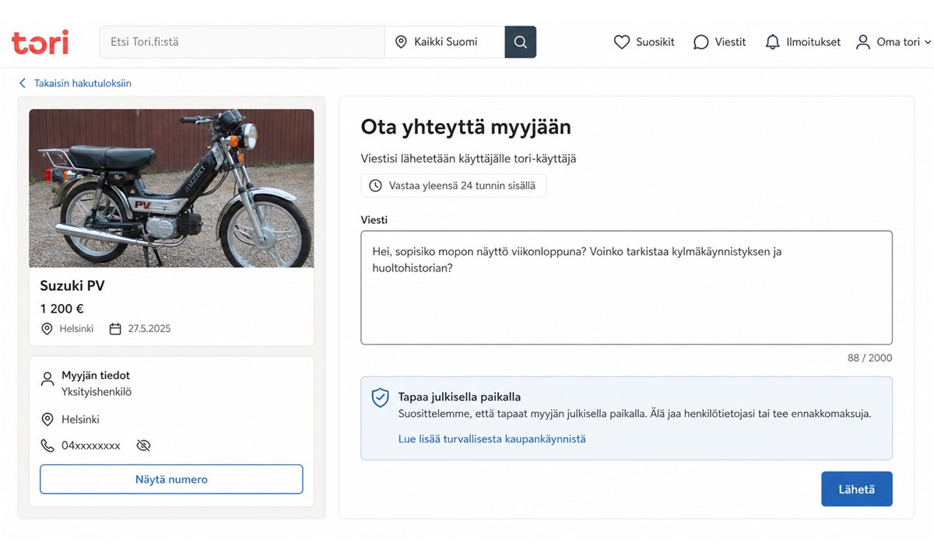Click the 'Suzuki PV' listing title
Screen dimensions: 934x560
coord(72,285)
